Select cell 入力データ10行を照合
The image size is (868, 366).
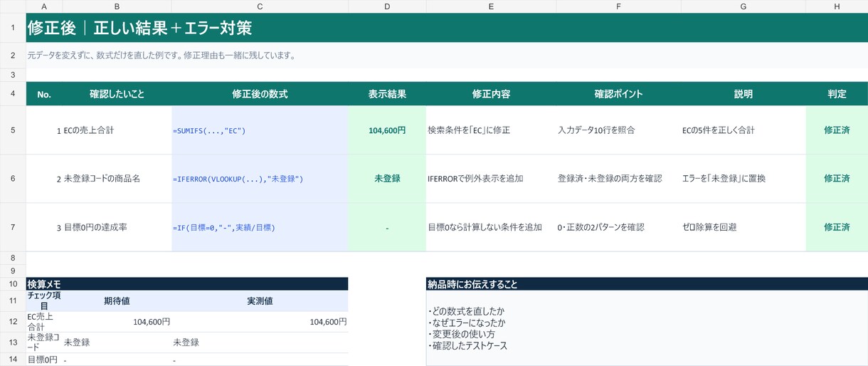point(618,130)
